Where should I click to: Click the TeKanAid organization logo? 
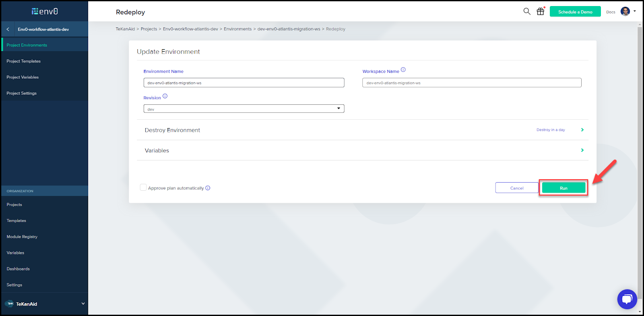9,304
